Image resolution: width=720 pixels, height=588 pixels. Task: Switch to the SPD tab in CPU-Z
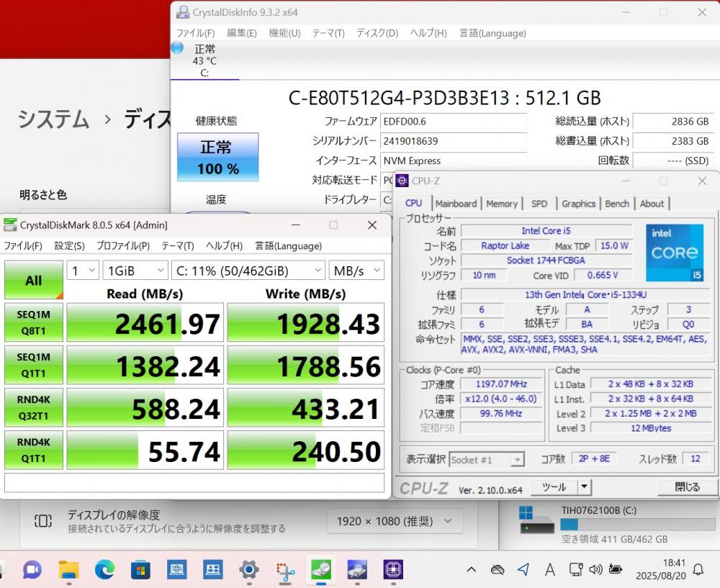coord(539,204)
